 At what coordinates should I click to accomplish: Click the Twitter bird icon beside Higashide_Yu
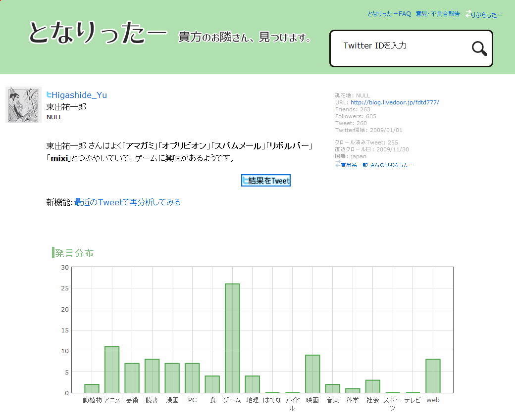(49, 95)
